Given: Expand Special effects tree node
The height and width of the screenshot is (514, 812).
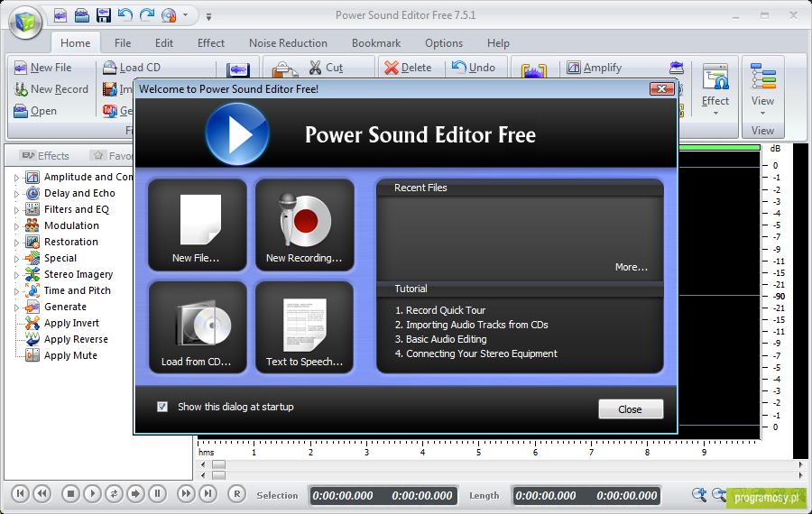Looking at the screenshot, I should click(16, 258).
